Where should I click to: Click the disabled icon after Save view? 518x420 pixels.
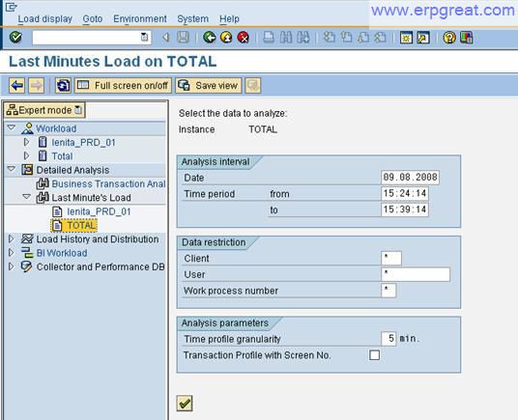pos(253,86)
